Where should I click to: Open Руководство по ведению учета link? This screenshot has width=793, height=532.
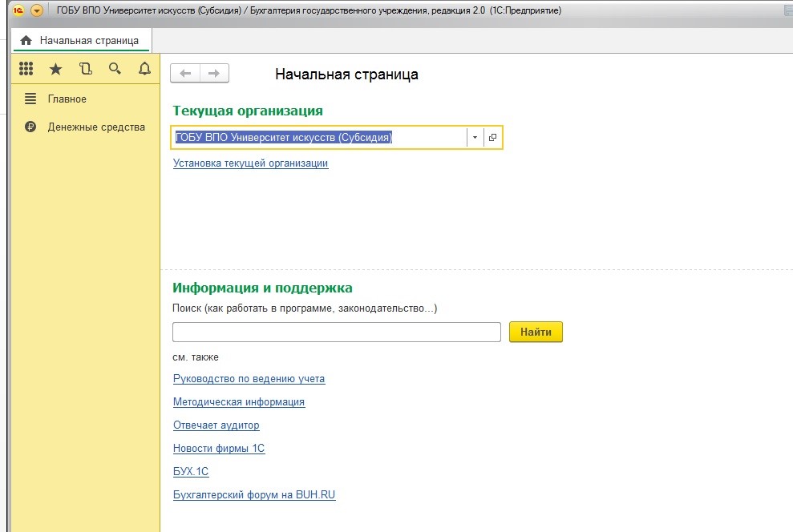coord(249,379)
